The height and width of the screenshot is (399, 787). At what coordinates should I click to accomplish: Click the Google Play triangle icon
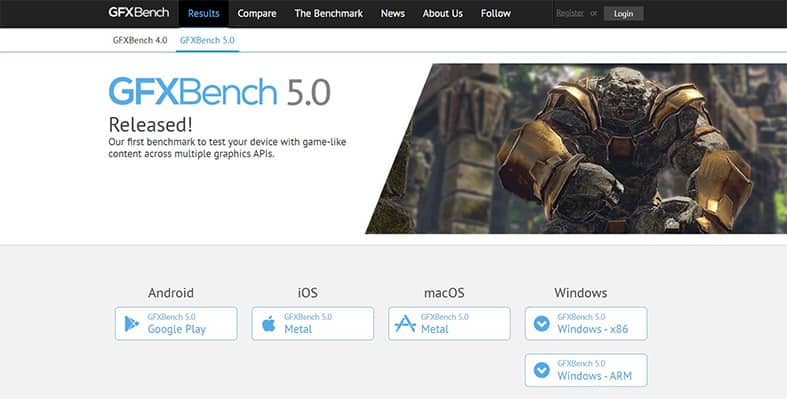pyautogui.click(x=132, y=324)
